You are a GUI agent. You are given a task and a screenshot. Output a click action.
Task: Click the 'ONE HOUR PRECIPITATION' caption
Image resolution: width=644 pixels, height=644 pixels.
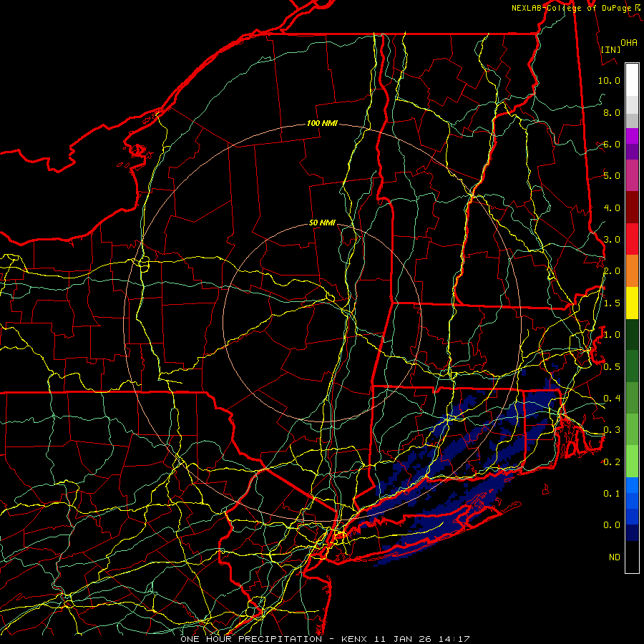251,639
